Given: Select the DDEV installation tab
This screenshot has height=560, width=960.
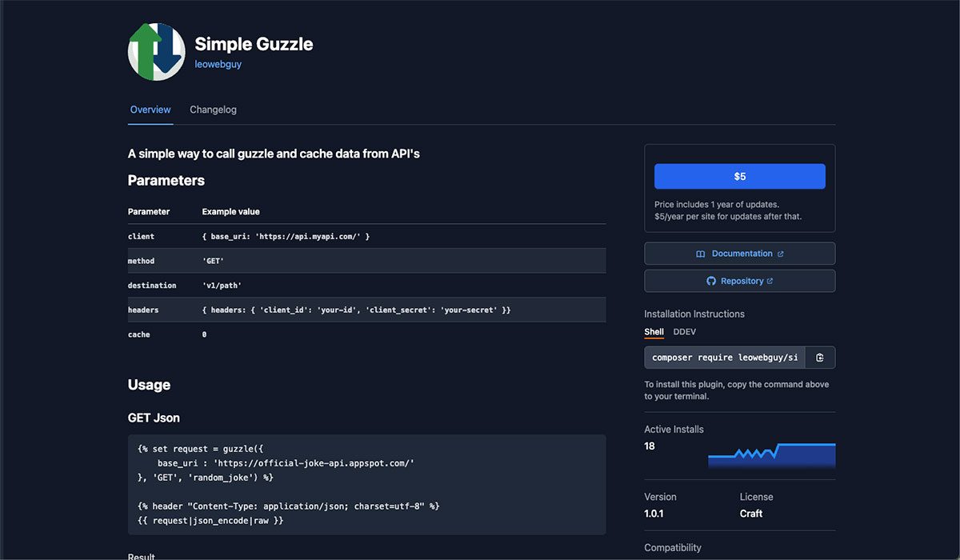Looking at the screenshot, I should [x=685, y=331].
